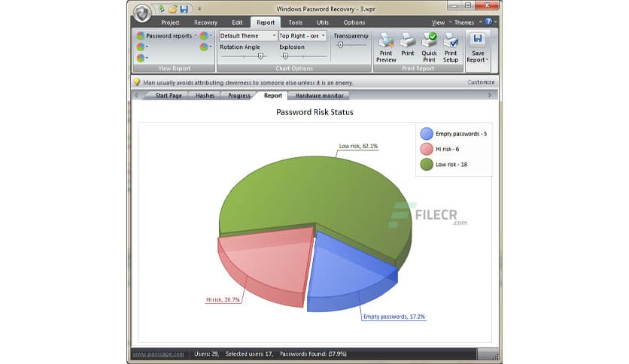Click the 'Password Risk Status' chart title
Image resolution: width=629 pixels, height=364 pixels.
coord(314,112)
